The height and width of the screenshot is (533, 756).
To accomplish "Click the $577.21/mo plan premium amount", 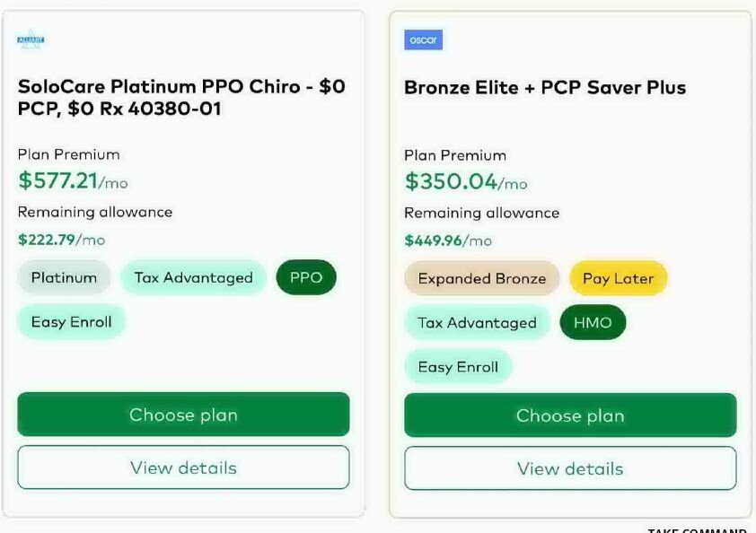I will click(73, 181).
